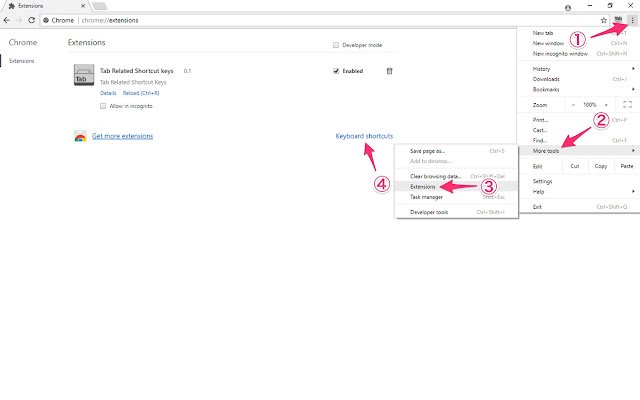Click the Chrome site info chip in address bar
The width and height of the screenshot is (640, 400).
(59, 20)
